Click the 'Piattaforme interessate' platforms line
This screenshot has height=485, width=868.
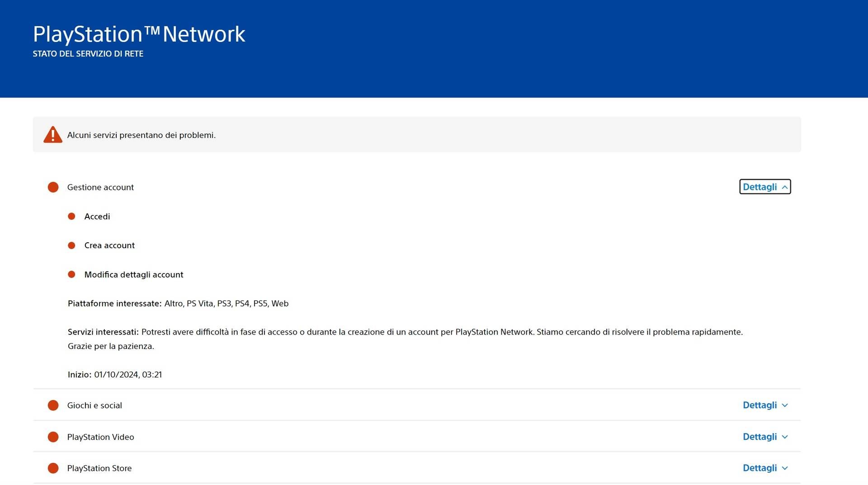click(x=178, y=303)
